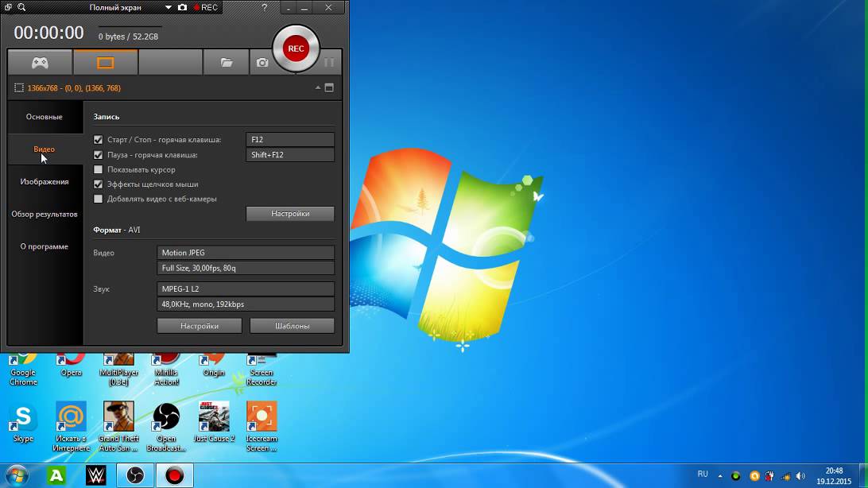This screenshot has height=488, width=868.
Task: Open the MultiPlayer desktop shortcut
Action: 118,370
